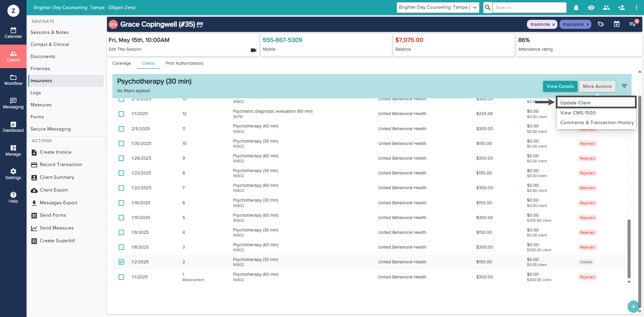
Task: Click the search magnifier icon
Action: click(488, 7)
